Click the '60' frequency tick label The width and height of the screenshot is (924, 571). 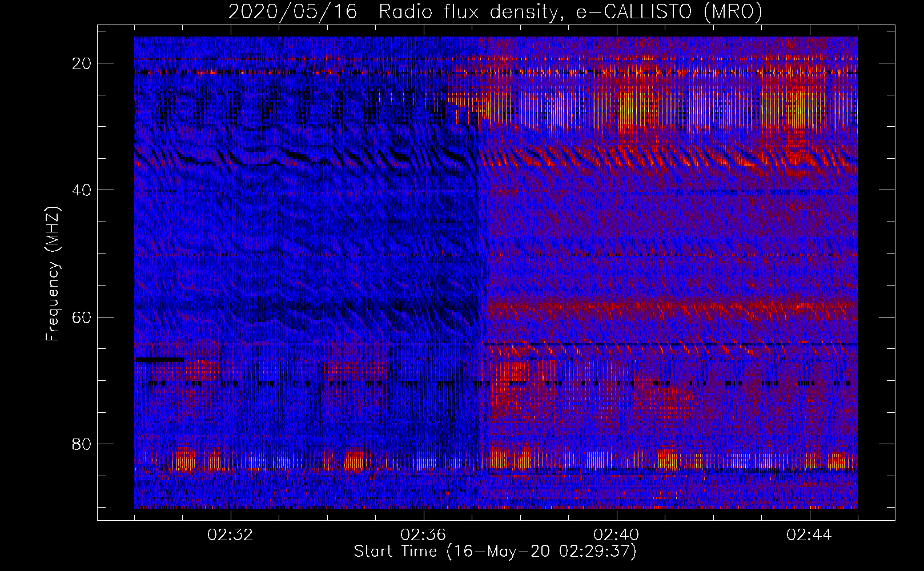[x=82, y=317]
